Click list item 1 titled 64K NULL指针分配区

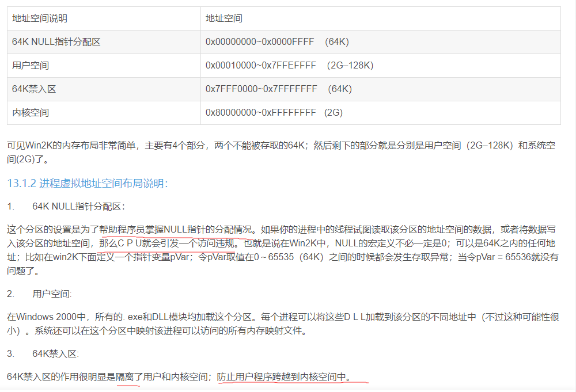click(78, 206)
